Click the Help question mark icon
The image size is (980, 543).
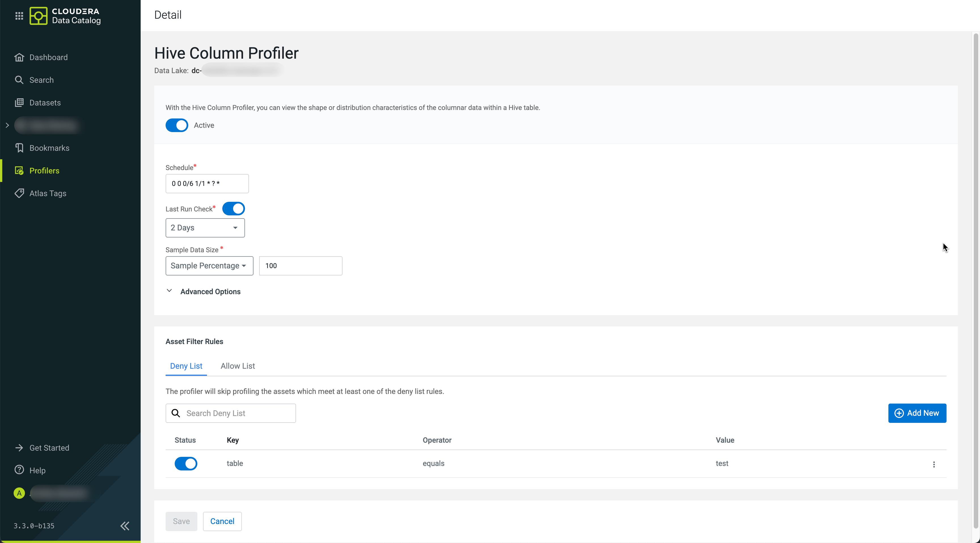click(x=19, y=470)
